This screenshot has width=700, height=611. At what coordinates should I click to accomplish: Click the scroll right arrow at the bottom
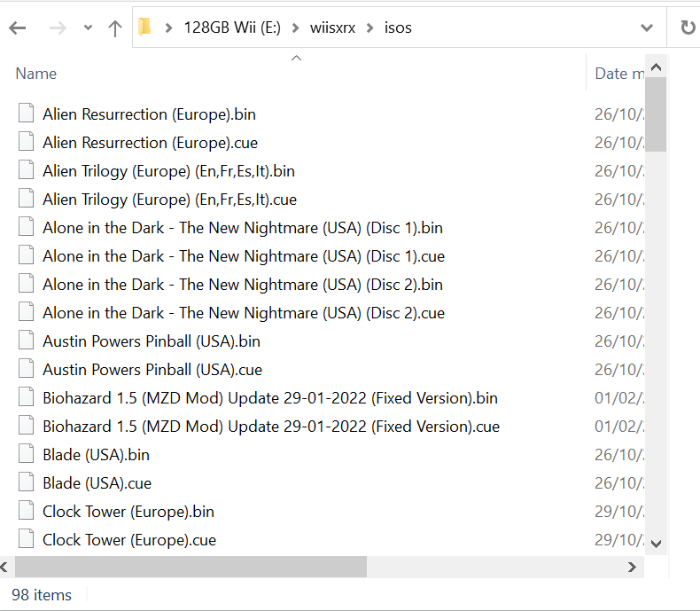(x=632, y=567)
